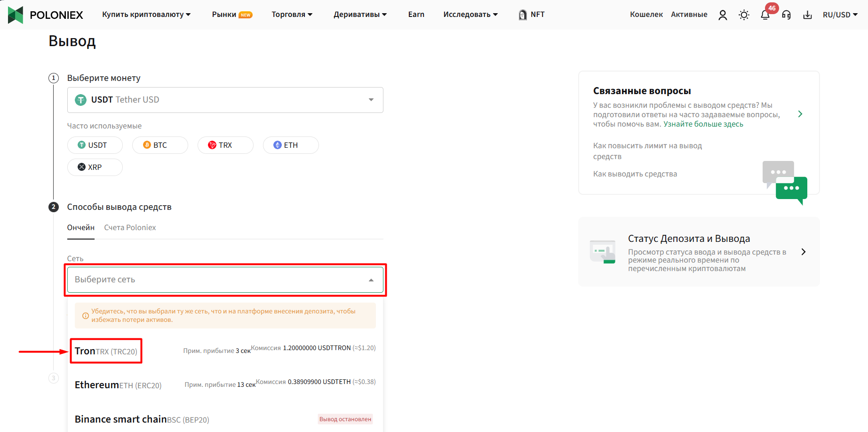
Task: Open the headset support icon
Action: pyautogui.click(x=786, y=15)
